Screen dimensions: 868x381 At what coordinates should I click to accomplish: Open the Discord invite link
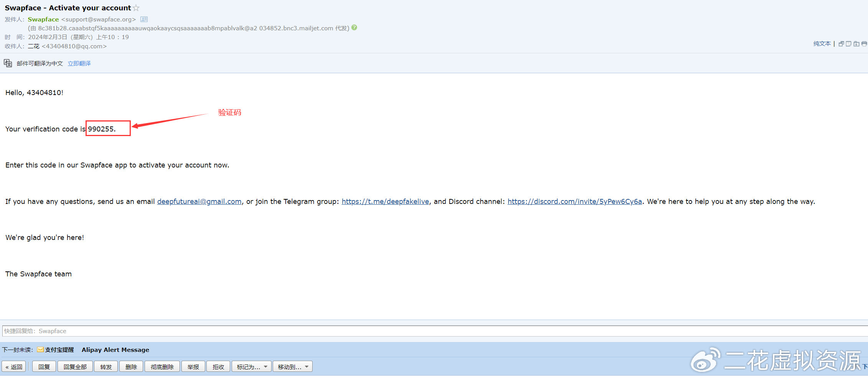point(575,202)
